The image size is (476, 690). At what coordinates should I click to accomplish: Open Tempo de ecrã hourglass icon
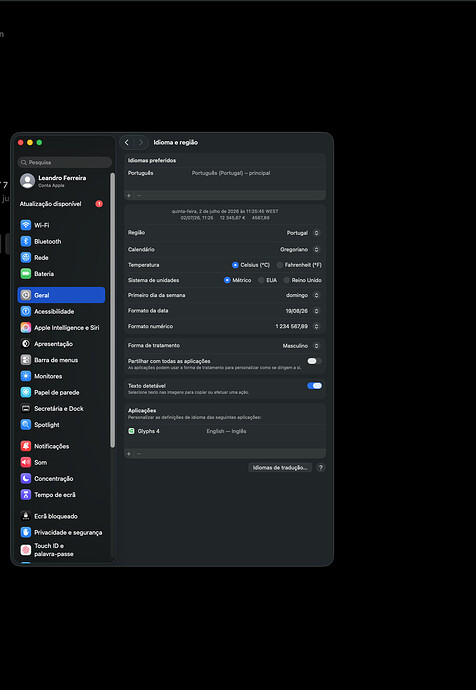click(x=26, y=495)
